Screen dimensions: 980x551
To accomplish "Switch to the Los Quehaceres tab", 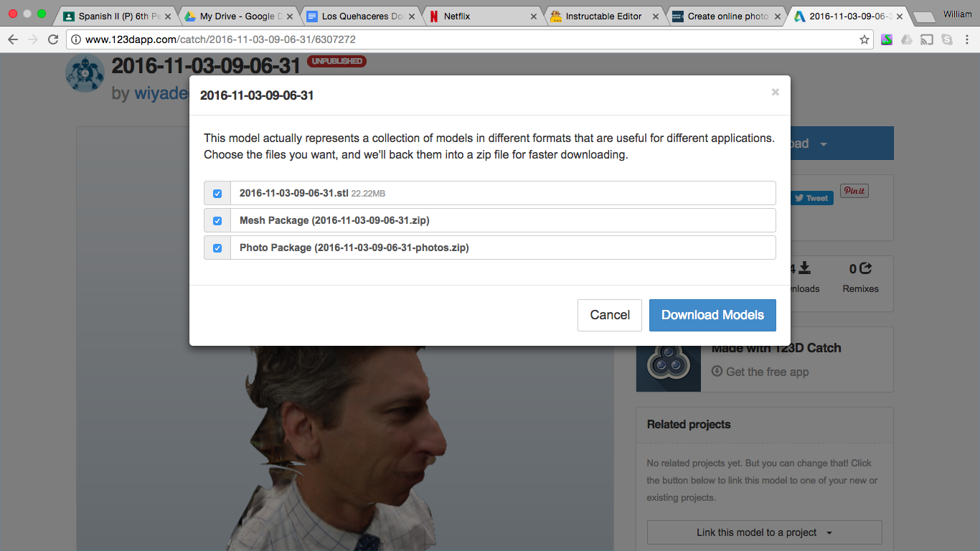I will click(359, 16).
